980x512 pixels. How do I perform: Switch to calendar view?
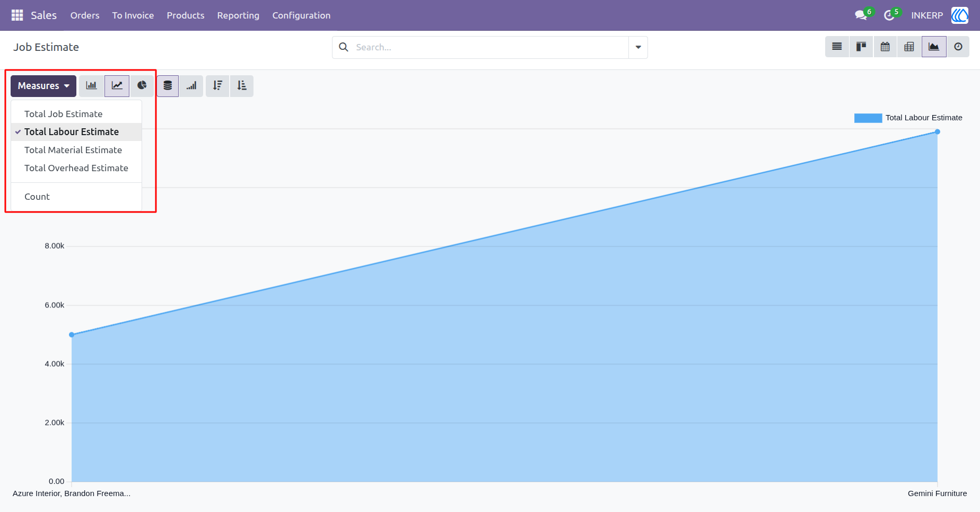coord(885,47)
